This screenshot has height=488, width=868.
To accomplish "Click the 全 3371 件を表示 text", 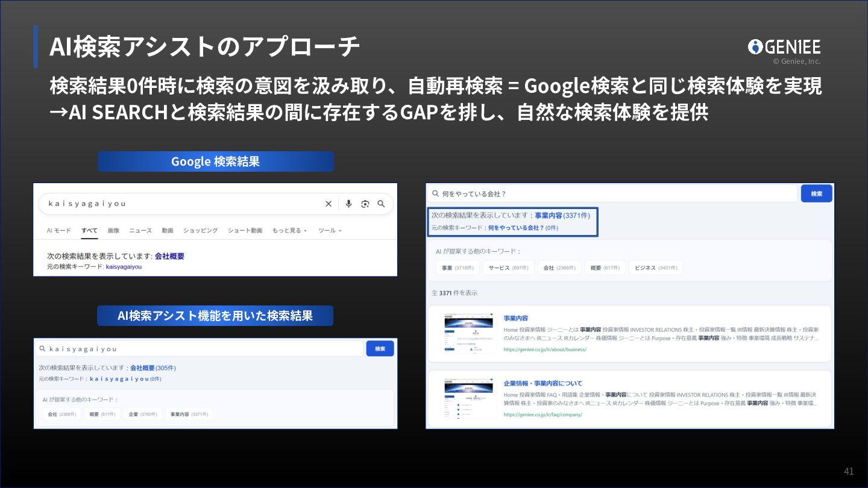I will (454, 293).
